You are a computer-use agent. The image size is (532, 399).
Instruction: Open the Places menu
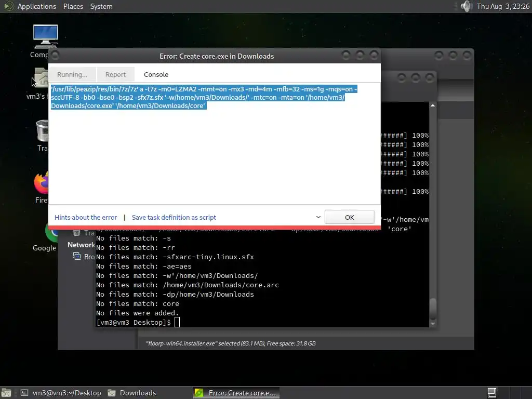[73, 6]
